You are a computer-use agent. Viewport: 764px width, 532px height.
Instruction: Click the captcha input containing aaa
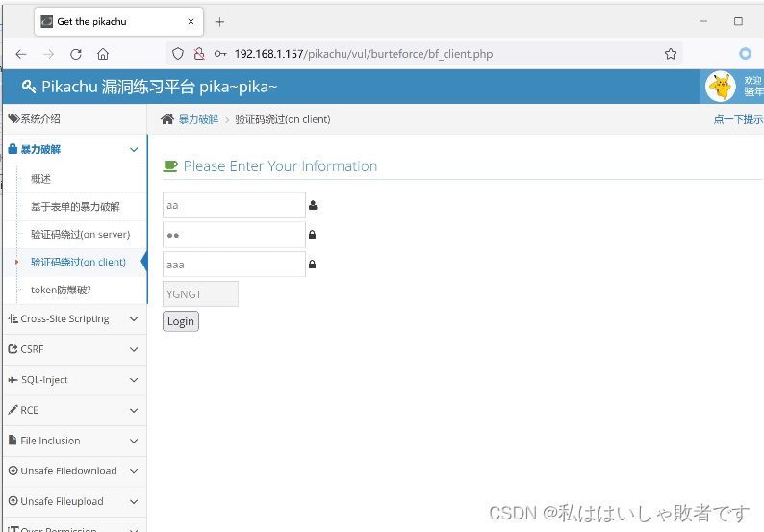[x=234, y=265]
